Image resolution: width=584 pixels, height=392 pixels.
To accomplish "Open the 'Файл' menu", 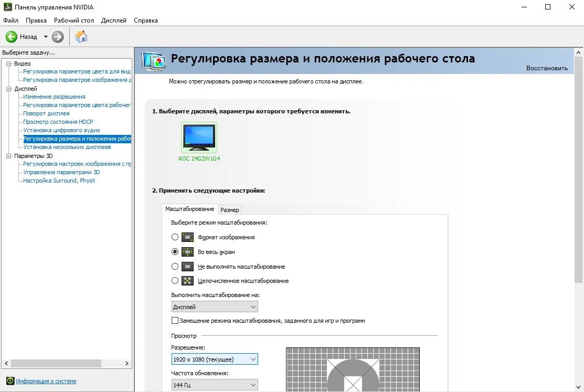I will coord(11,20).
